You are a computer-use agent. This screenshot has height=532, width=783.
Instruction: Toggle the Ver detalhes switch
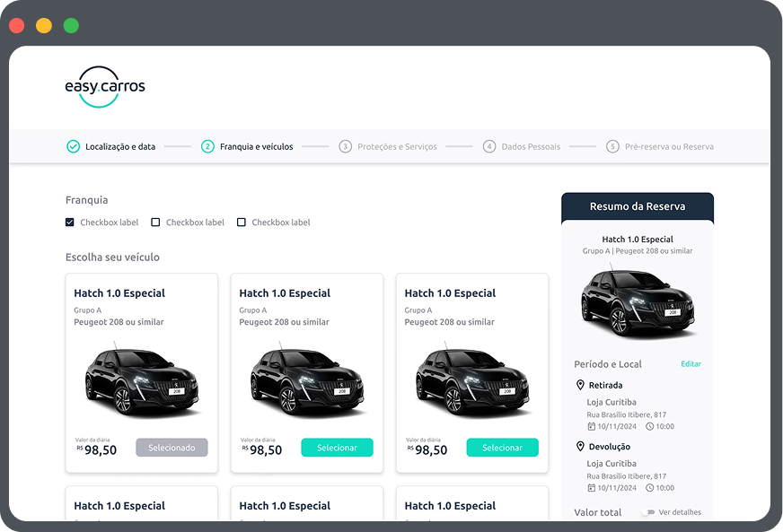pos(647,512)
